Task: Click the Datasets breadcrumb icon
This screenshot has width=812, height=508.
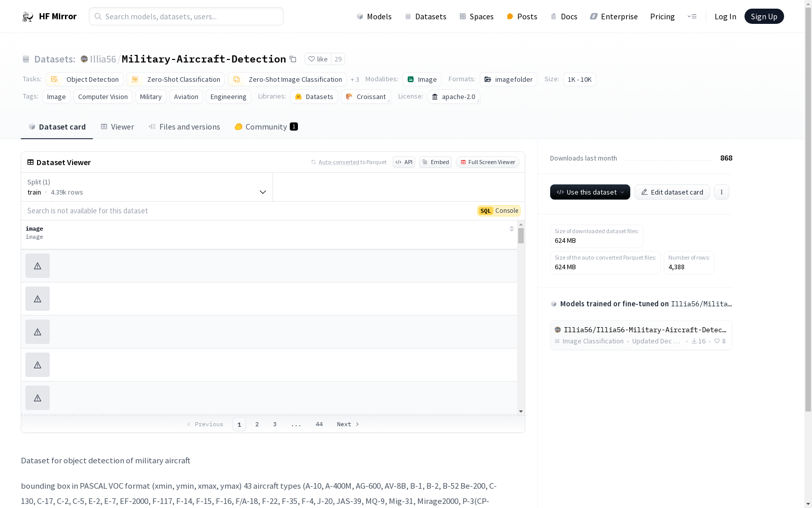Action: (26, 59)
